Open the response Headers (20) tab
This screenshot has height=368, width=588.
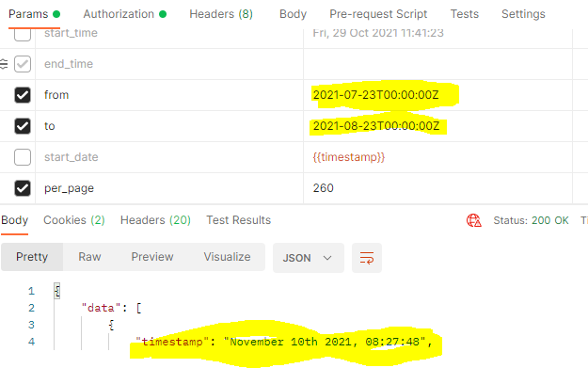click(x=155, y=220)
